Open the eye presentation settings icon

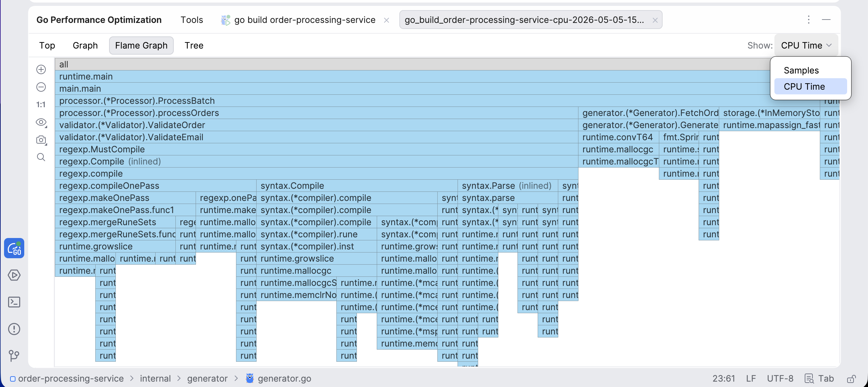click(41, 122)
